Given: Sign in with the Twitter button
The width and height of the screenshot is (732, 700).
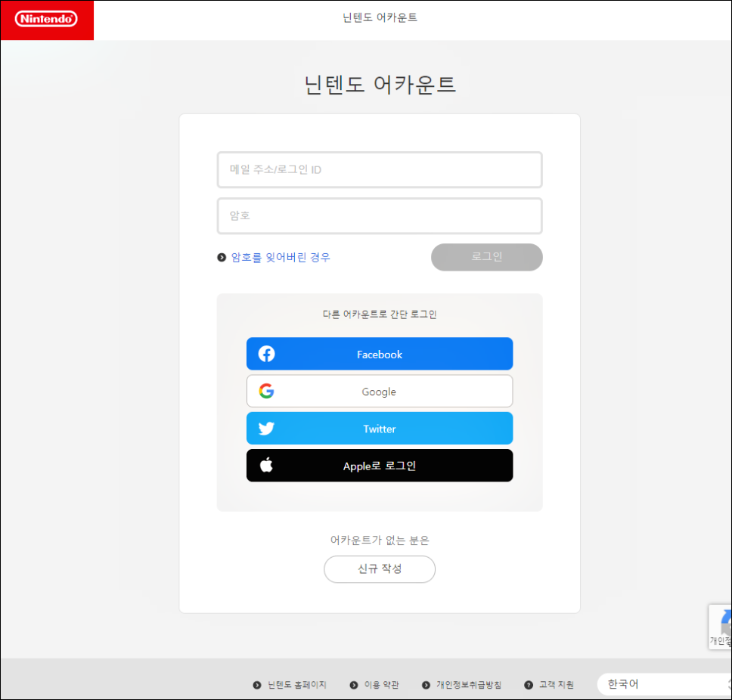Looking at the screenshot, I should click(380, 429).
